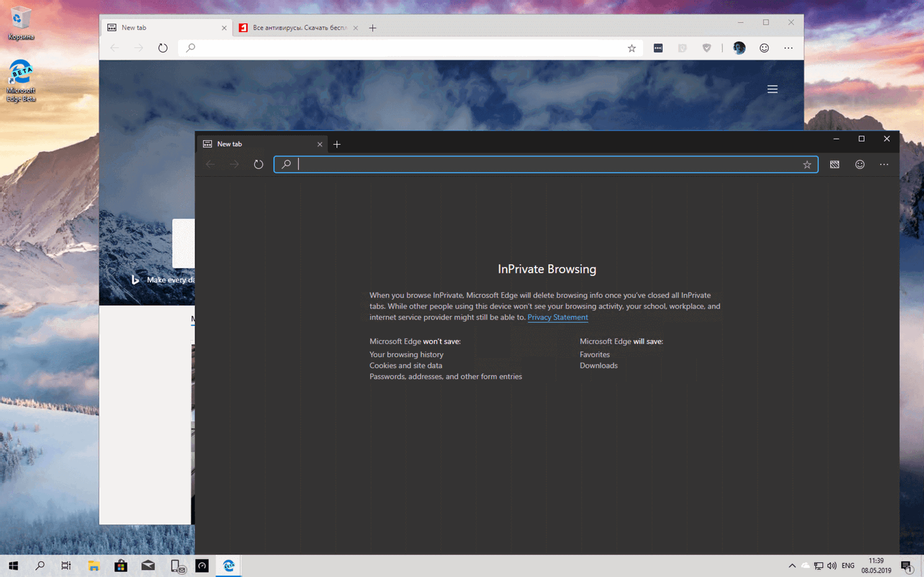Open the Your Phone app on the taskbar
The image size is (924, 577).
pos(177,566)
